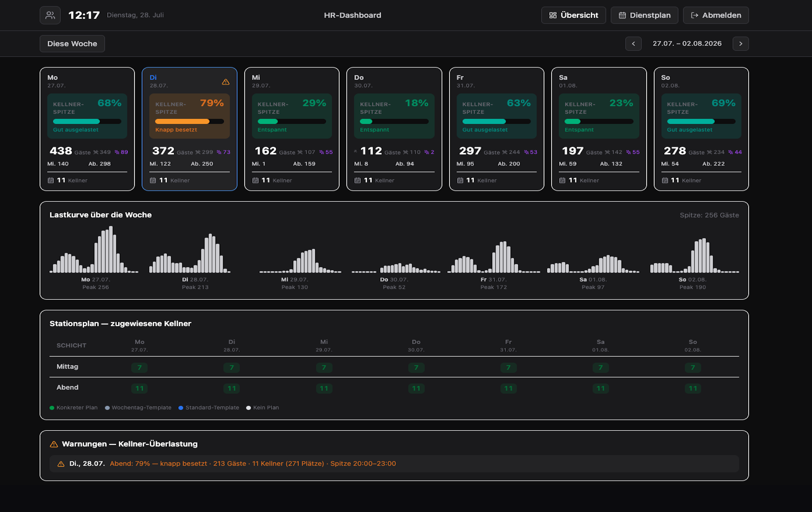812x512 pixels.
Task: Open the Mi 29.07. day card
Action: pyautogui.click(x=292, y=129)
